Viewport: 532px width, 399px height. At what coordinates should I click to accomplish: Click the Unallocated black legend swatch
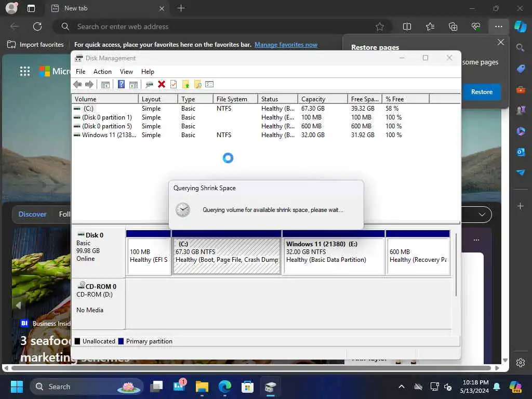point(77,341)
